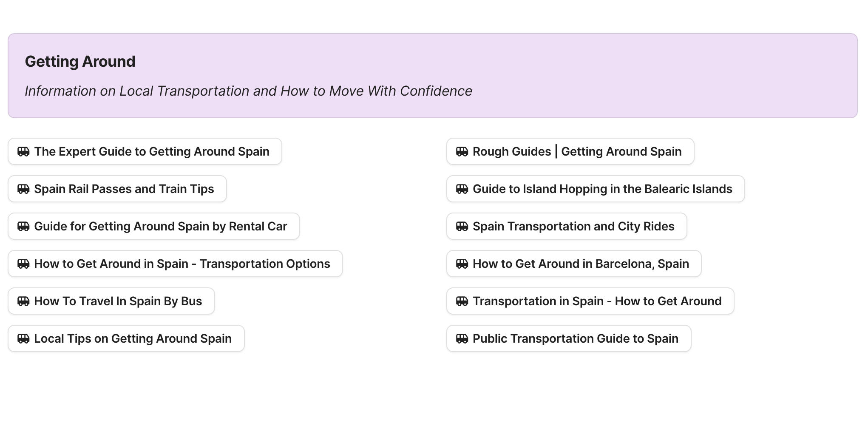
Task: Open The Expert Guide to Getting Around Spain
Action: coord(152,152)
